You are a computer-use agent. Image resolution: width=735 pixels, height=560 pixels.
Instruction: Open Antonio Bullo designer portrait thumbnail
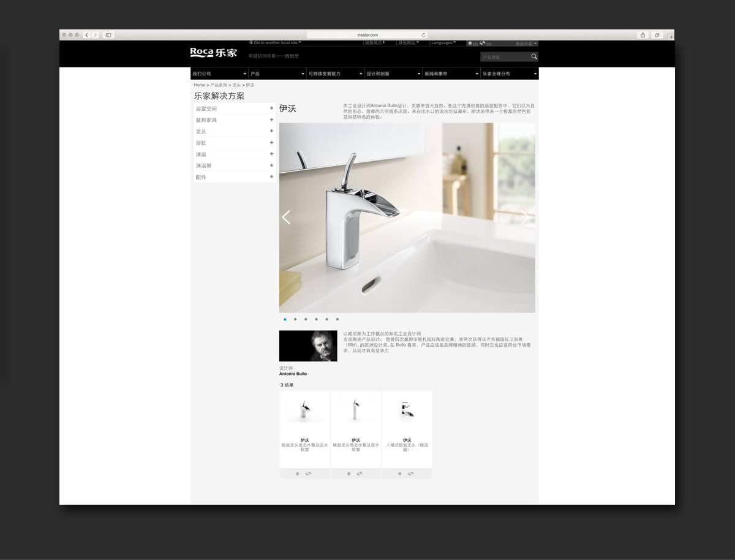coord(308,346)
